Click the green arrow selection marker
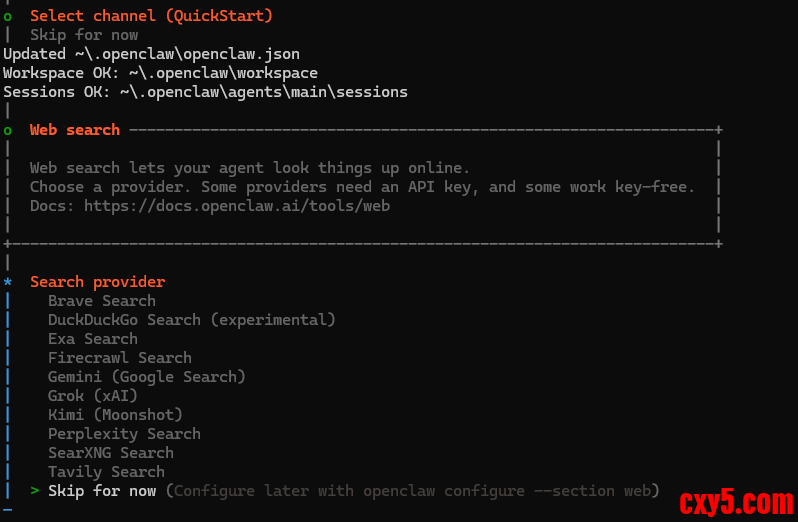Image resolution: width=798 pixels, height=522 pixels. (34, 491)
